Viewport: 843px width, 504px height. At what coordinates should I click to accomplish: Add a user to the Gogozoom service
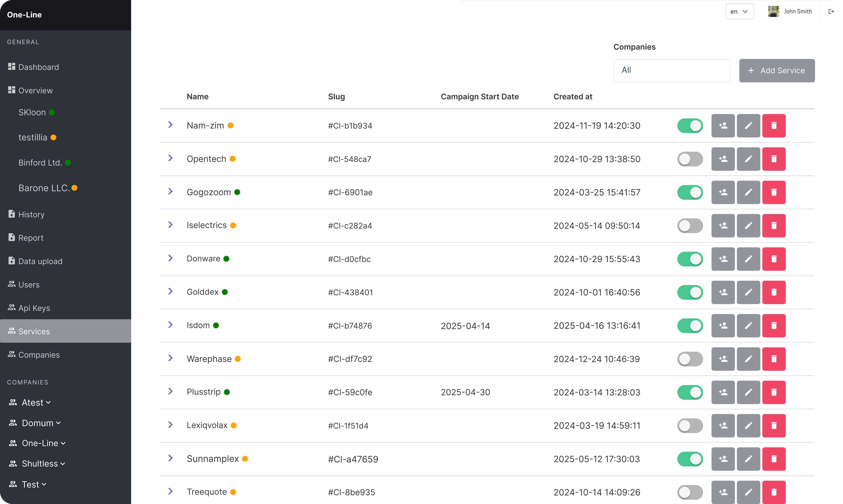723,192
